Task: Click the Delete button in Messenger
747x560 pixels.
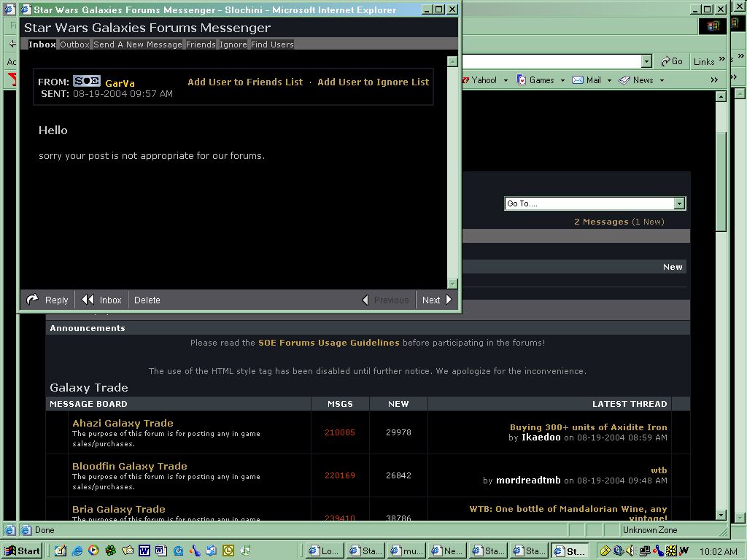Action: (x=147, y=300)
